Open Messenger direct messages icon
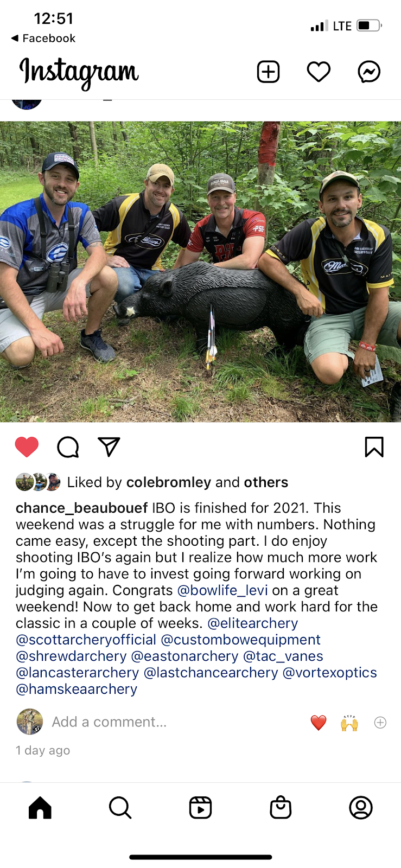 coord(369,72)
